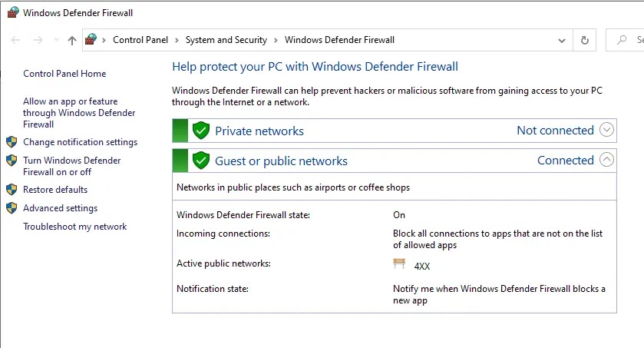
Task: Click the Notification state label
Action: (213, 289)
